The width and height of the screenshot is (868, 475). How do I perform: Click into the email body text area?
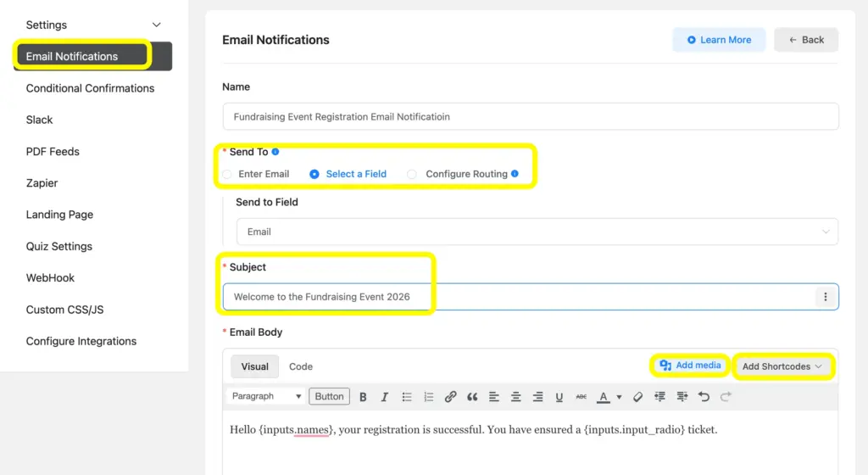point(531,443)
